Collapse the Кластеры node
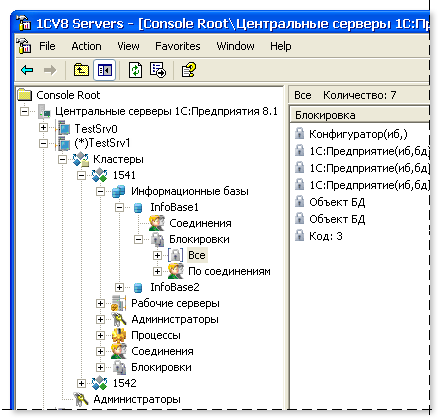Viewport: 440px width, 420px height. [x=62, y=159]
